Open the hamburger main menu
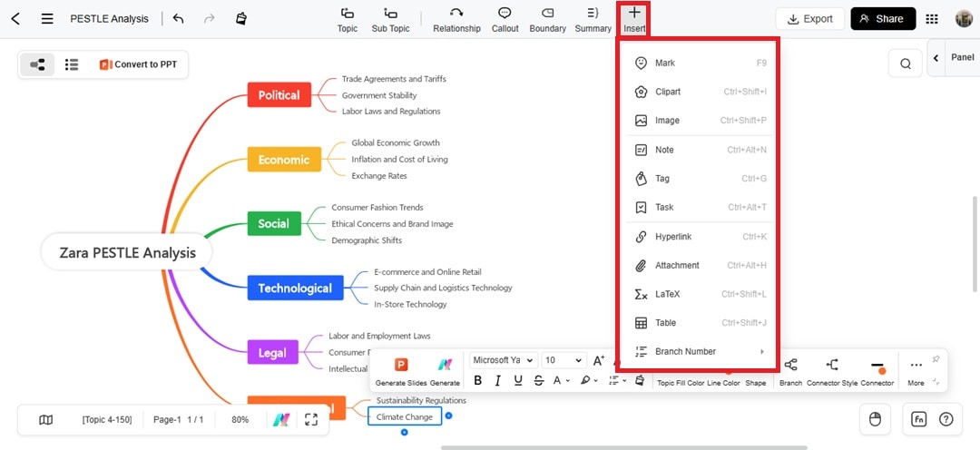Viewport: 980px width, 450px height. pos(47,19)
